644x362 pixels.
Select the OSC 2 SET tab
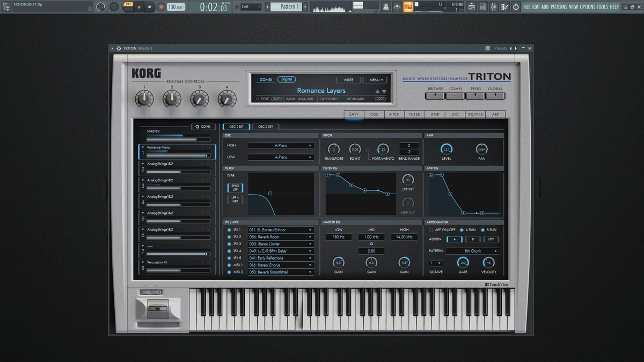(x=266, y=127)
